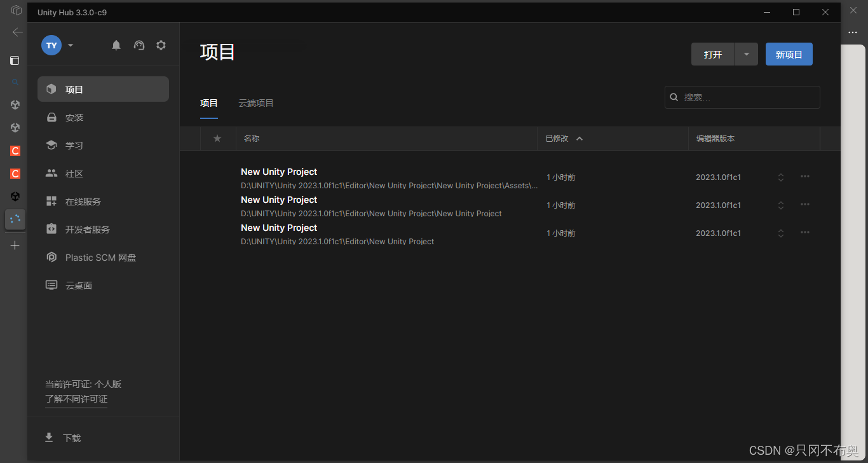Select the second orange C tab icon
This screenshot has width=868, height=463.
coord(15,174)
